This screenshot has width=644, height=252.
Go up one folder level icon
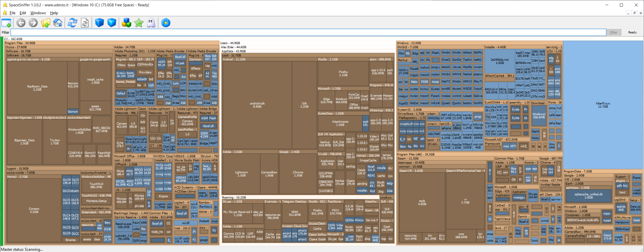click(x=45, y=23)
